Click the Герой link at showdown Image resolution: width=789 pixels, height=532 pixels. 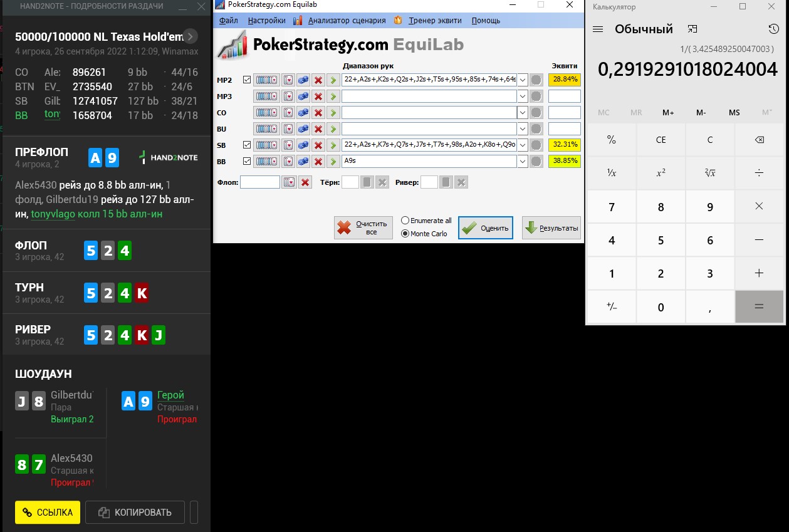point(170,395)
